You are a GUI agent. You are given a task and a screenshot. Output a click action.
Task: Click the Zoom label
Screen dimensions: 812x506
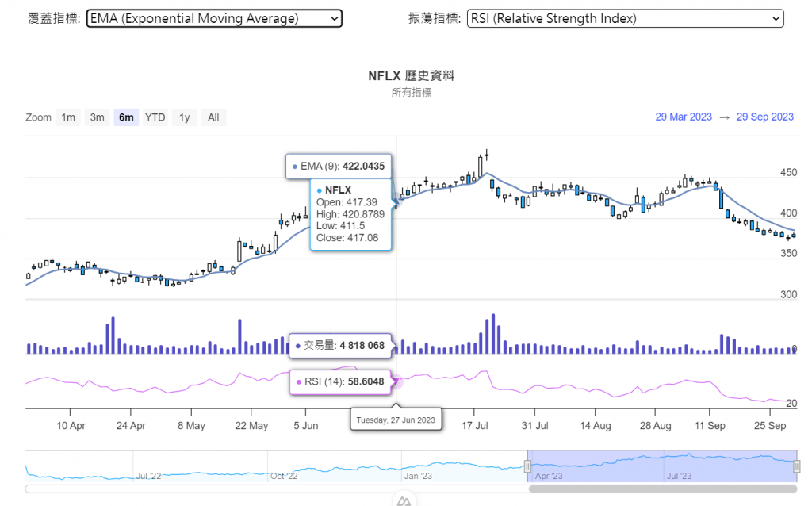coord(38,117)
